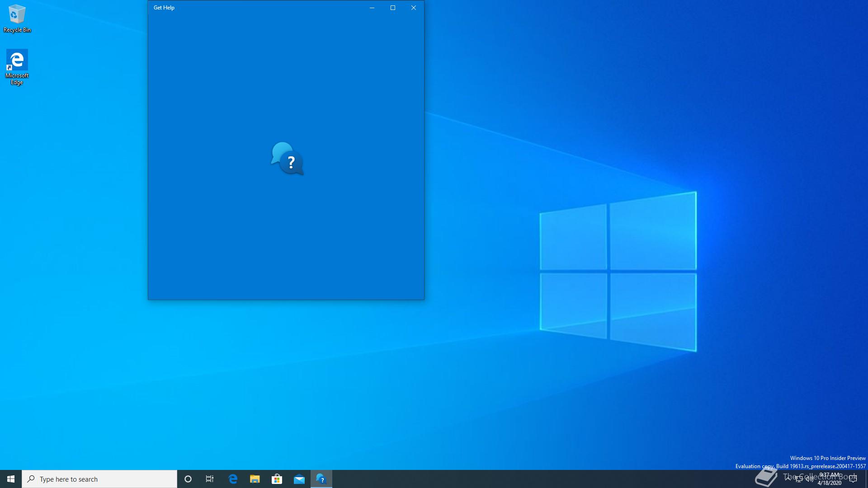Click the clock showing 9:37 AM

coord(830,479)
